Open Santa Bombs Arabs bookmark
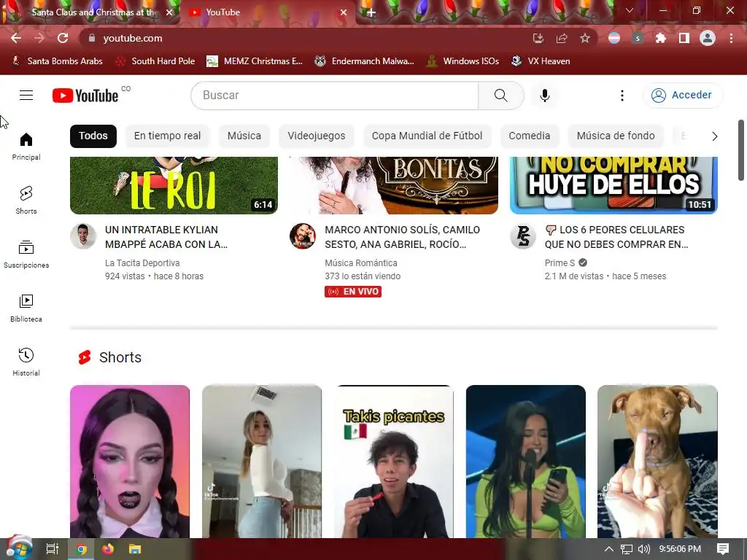Viewport: 747px width, 560px height. point(57,61)
